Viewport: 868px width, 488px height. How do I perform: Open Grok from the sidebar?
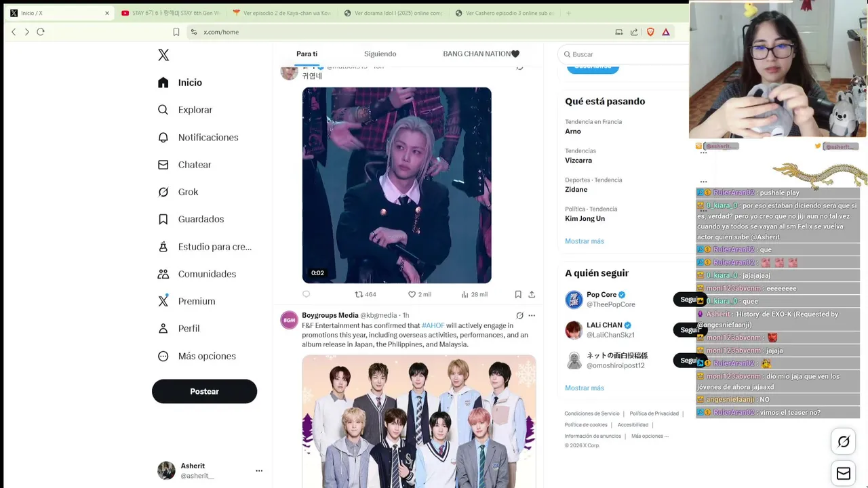(x=178, y=192)
